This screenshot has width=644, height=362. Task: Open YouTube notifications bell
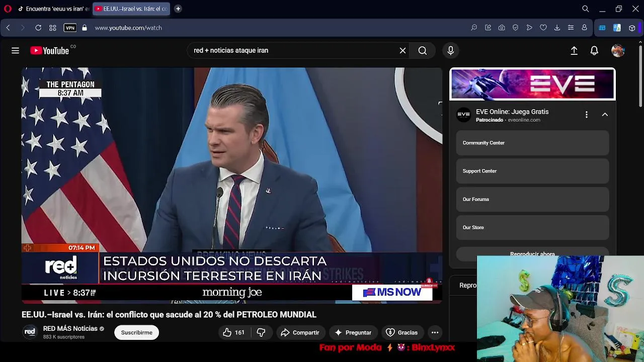[x=594, y=50]
